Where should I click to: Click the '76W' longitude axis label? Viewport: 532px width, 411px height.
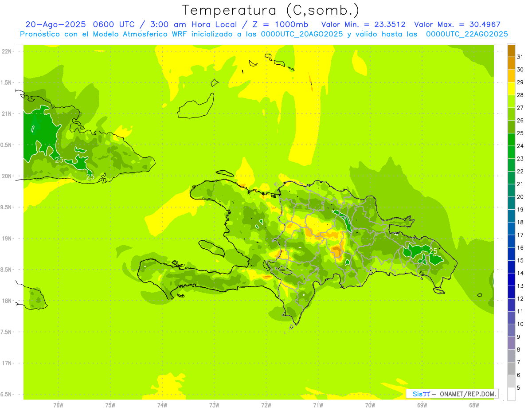click(58, 405)
